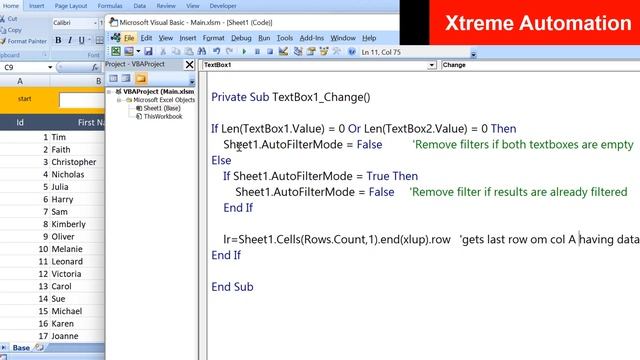Toggle Bold in Excel ribbon

[58, 40]
